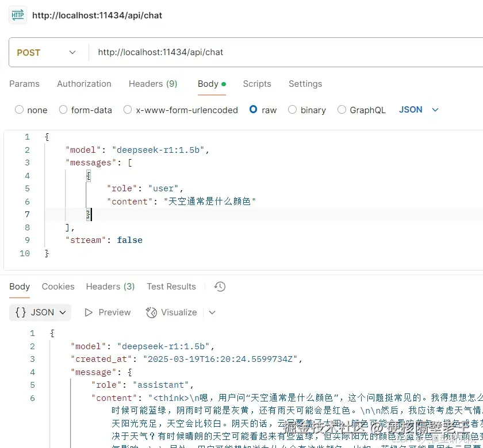This screenshot has height=448, width=483.
Task: Select the binary radio button
Action: (x=292, y=110)
